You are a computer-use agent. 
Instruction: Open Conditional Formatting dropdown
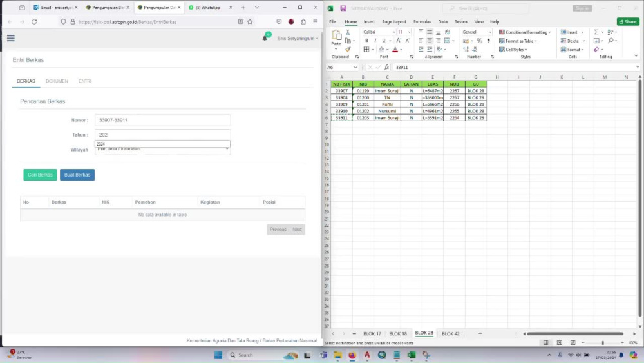click(525, 32)
